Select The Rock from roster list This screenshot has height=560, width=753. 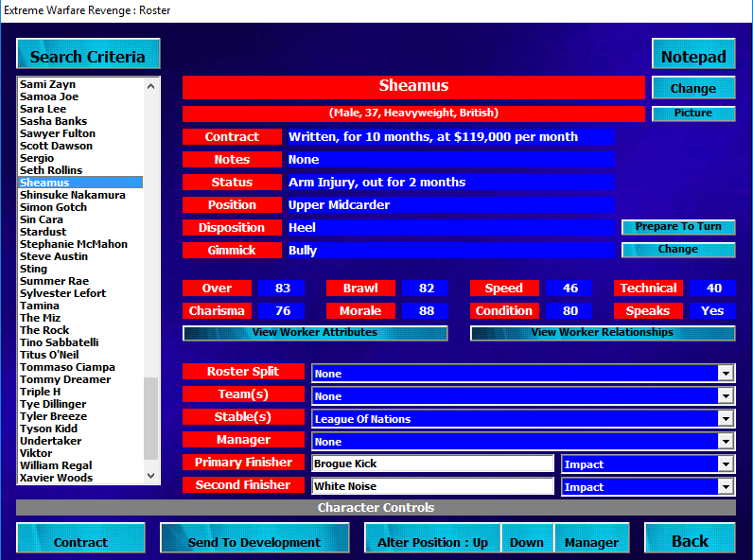pyautogui.click(x=44, y=330)
